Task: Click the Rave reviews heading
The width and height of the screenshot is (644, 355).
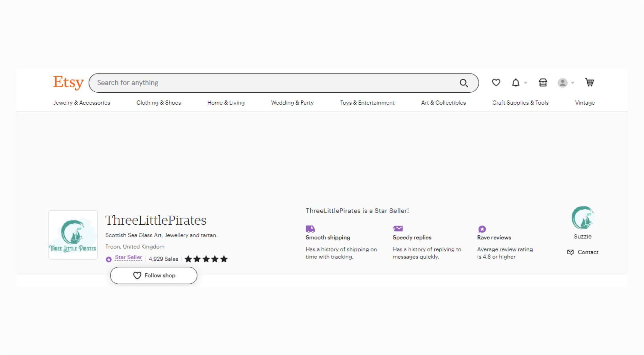Action: click(494, 238)
